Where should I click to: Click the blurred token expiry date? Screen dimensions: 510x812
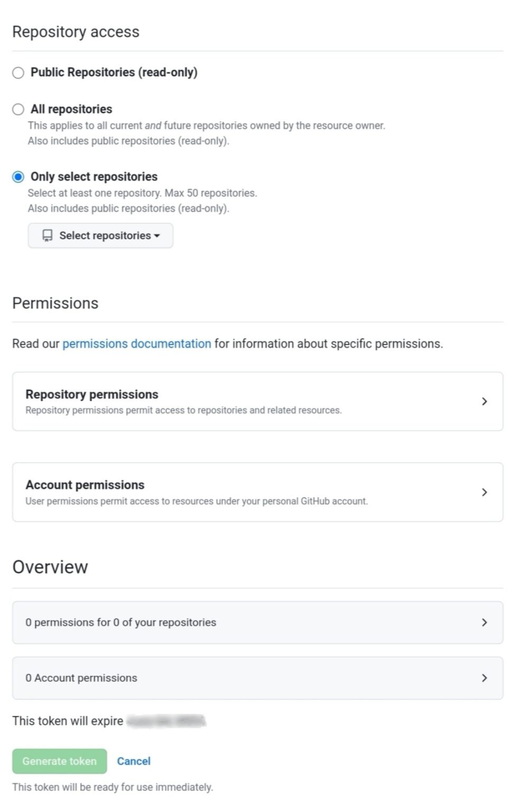point(166,721)
